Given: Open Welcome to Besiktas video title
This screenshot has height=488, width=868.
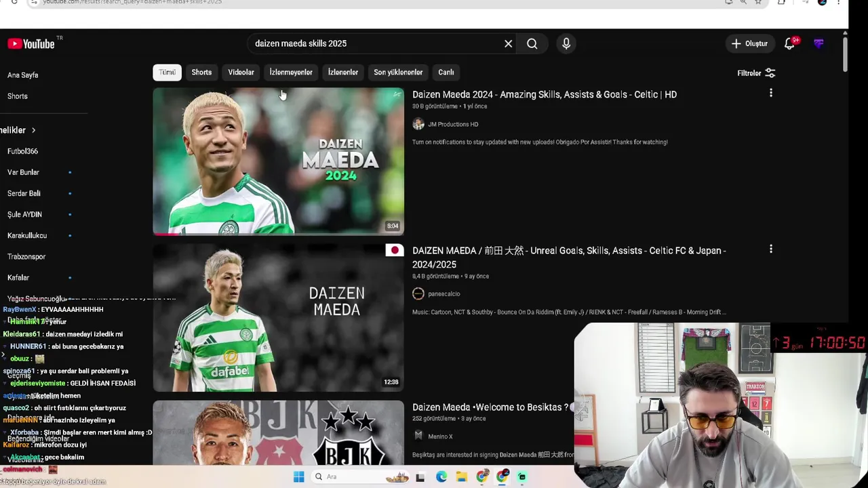Looking at the screenshot, I should coord(490,407).
